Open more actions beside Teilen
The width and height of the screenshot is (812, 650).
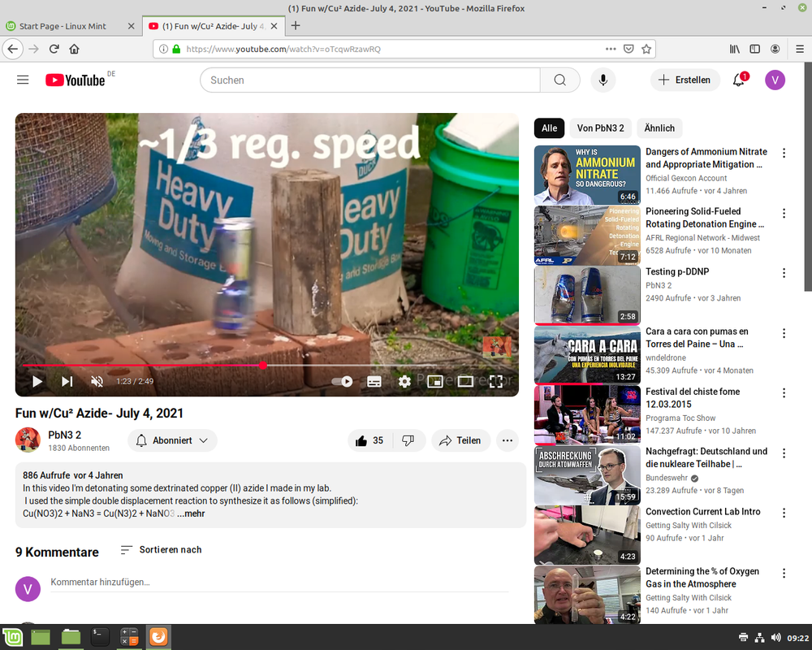pyautogui.click(x=507, y=440)
